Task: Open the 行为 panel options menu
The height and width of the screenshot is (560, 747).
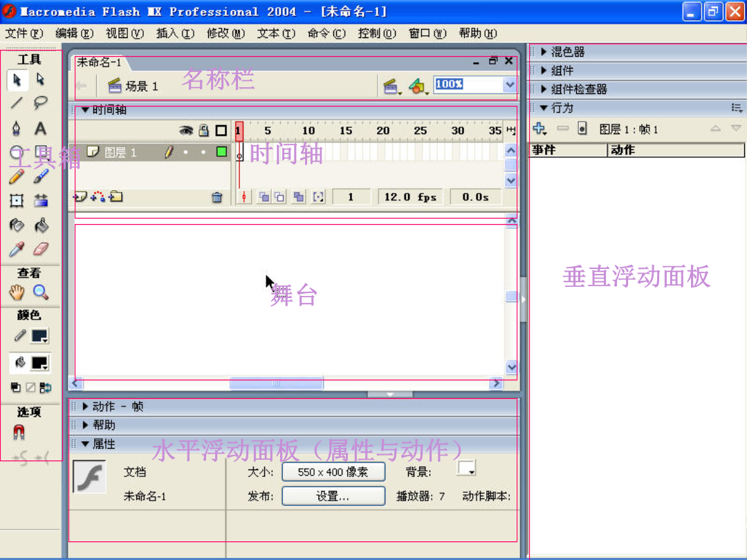Action: click(x=737, y=108)
